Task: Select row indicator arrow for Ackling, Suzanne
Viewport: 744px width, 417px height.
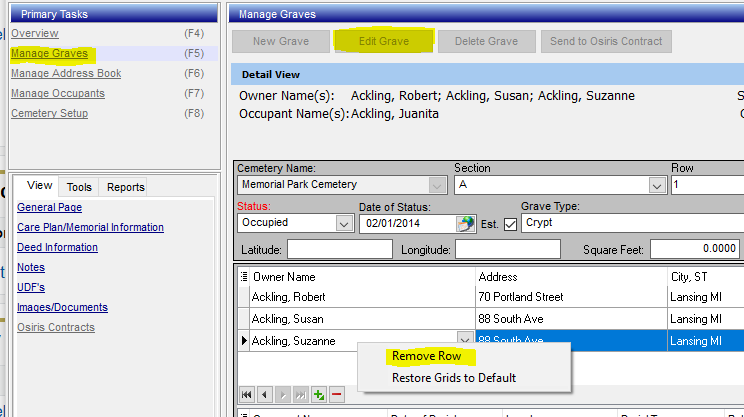Action: [244, 341]
